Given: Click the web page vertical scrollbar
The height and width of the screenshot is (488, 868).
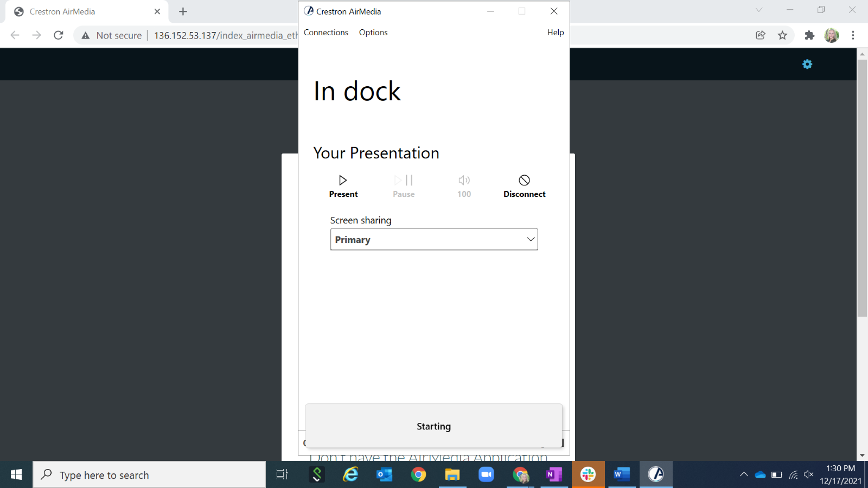Looking at the screenshot, I should (x=862, y=188).
